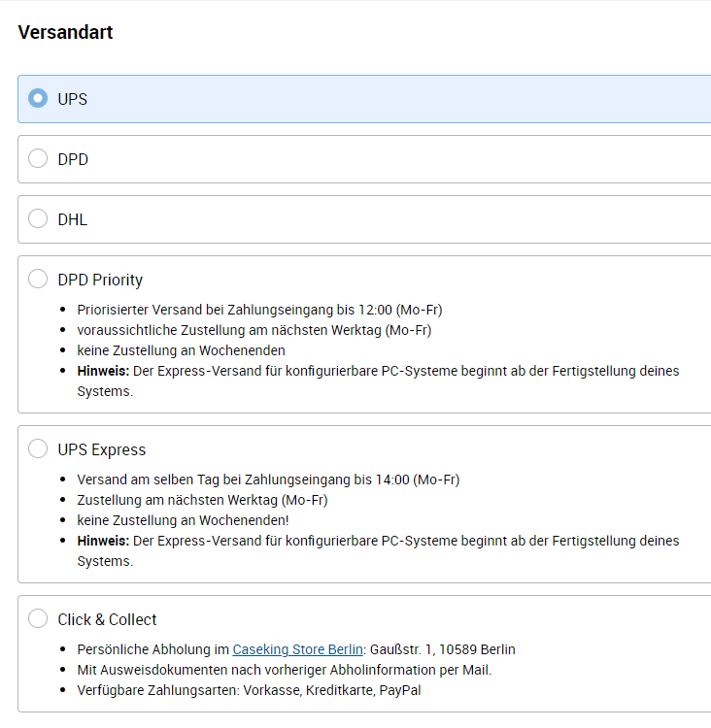
Task: Choose the DPD radio button
Action: 38,159
